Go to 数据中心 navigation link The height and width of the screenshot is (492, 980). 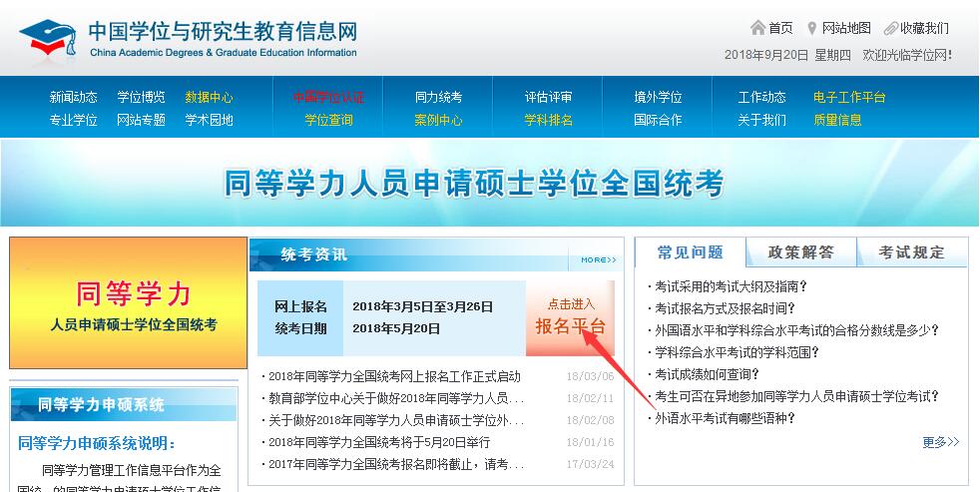tap(209, 97)
